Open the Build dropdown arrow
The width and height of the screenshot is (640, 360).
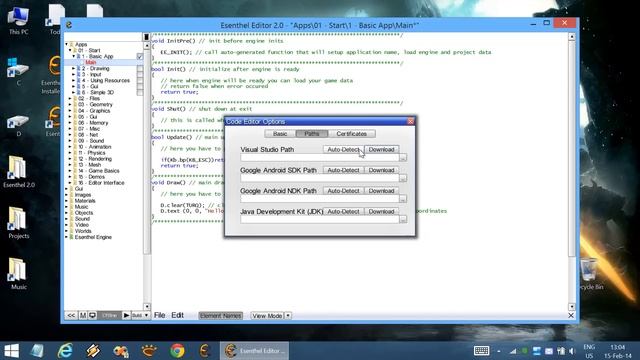click(146, 316)
